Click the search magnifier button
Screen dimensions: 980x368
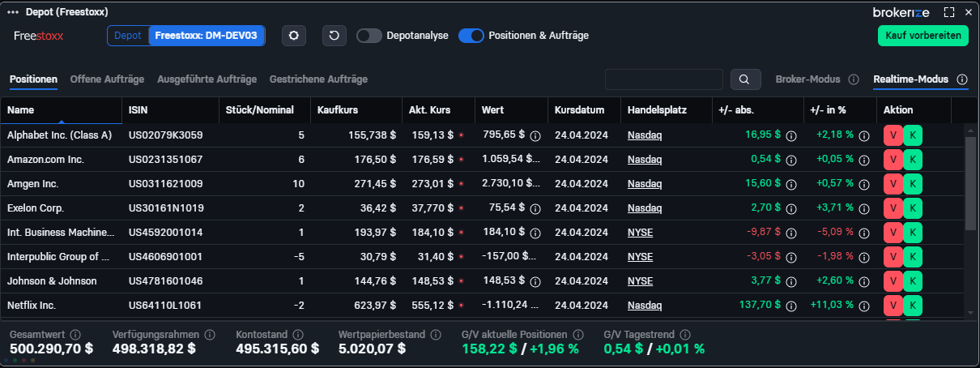click(x=745, y=79)
